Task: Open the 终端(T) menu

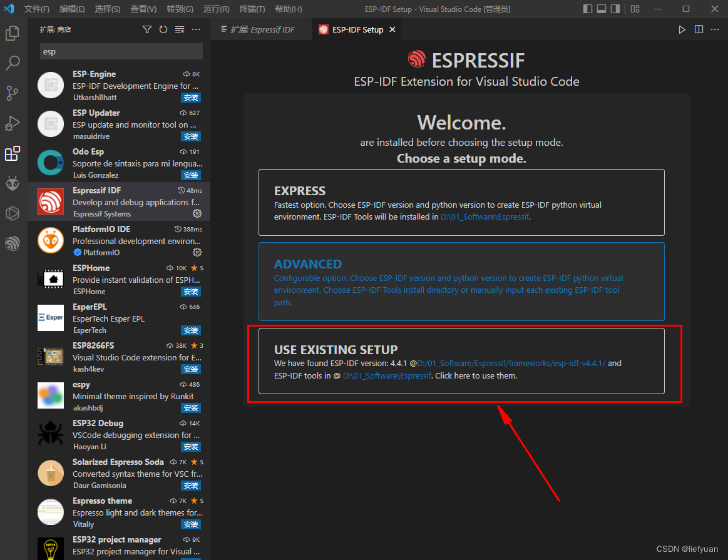Action: click(x=252, y=9)
